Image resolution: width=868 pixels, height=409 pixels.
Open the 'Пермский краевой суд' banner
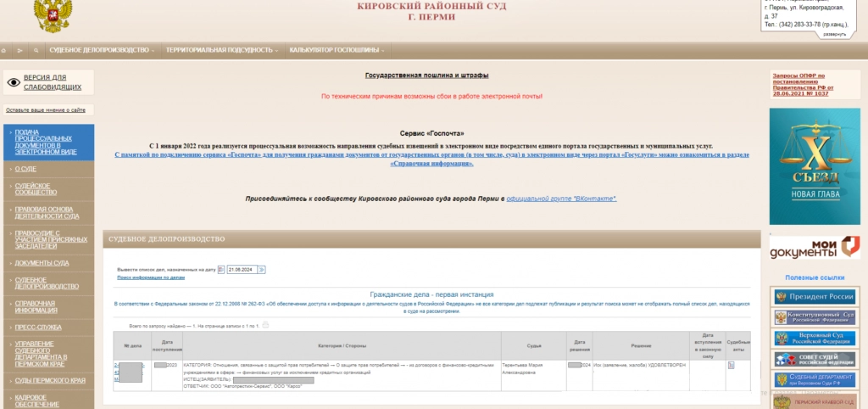tap(815, 401)
